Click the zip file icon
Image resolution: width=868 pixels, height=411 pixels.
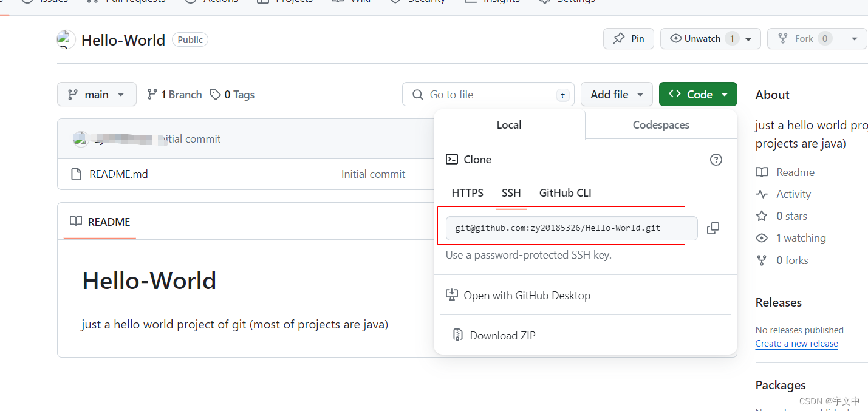coord(458,335)
